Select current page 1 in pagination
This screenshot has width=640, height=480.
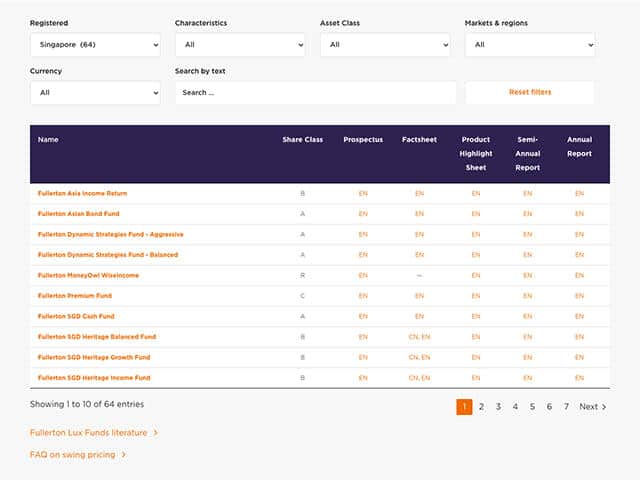click(x=464, y=407)
